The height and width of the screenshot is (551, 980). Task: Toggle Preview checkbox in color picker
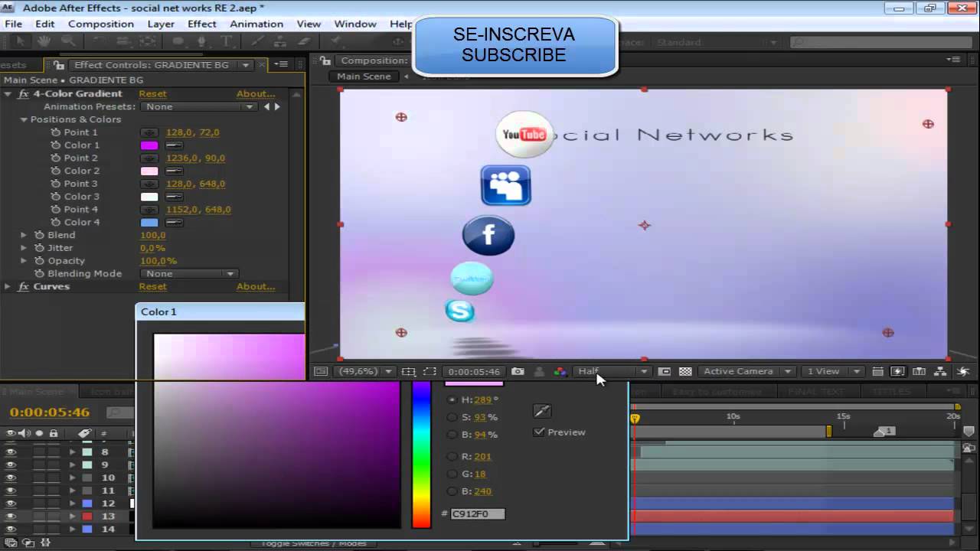pos(539,432)
